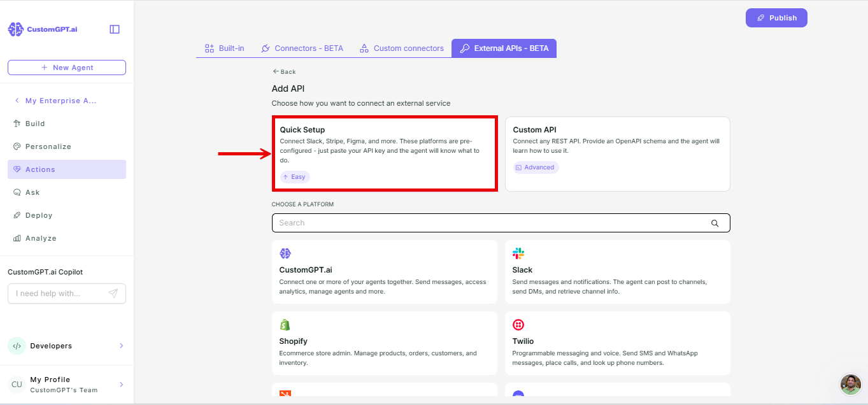Select the CustomGPT.ai platform card
The image size is (868, 405).
(385, 272)
